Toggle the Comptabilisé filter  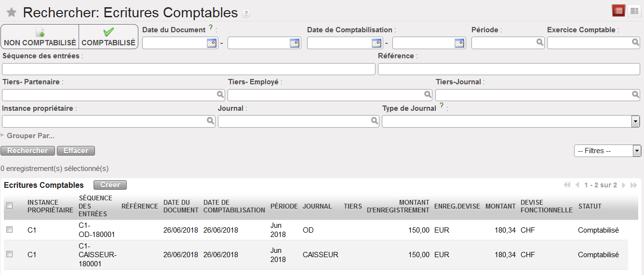[x=108, y=37]
